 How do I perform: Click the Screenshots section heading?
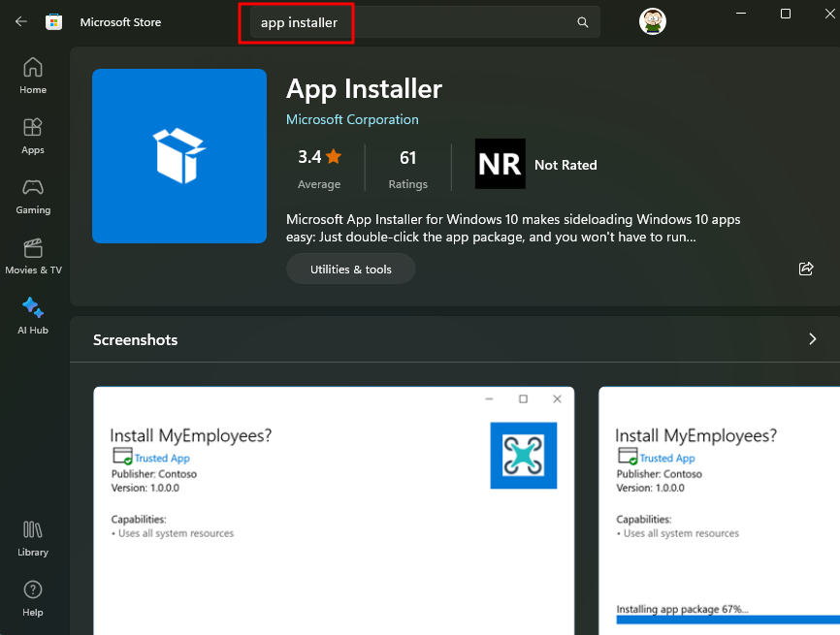[135, 340]
